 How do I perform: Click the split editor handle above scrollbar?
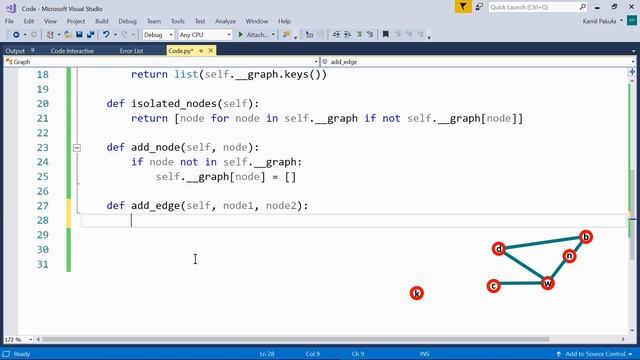coord(632,72)
